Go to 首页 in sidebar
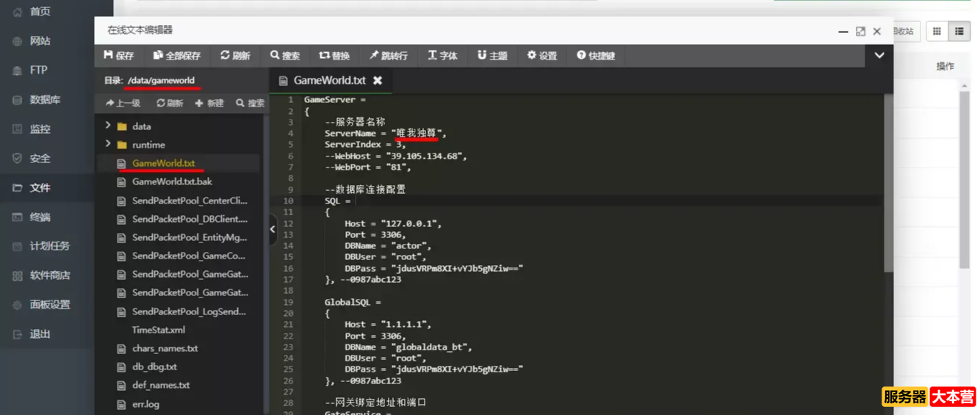The width and height of the screenshot is (980, 415). (x=40, y=12)
